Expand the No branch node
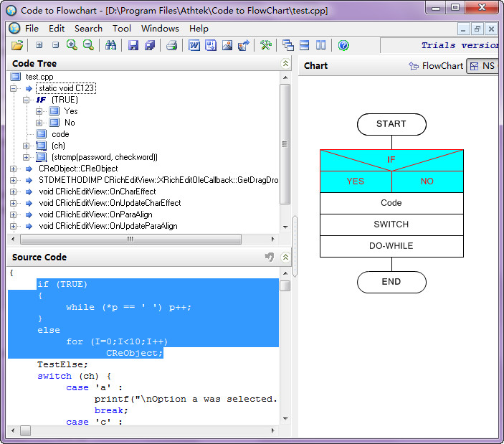The width and height of the screenshot is (504, 444). pyautogui.click(x=39, y=123)
